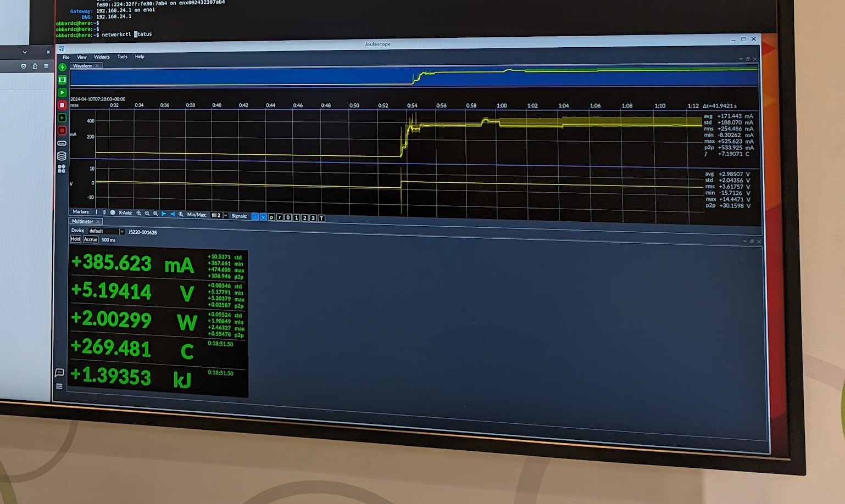Open the chat bubble help icon
The image size is (845, 504).
pos(59,373)
